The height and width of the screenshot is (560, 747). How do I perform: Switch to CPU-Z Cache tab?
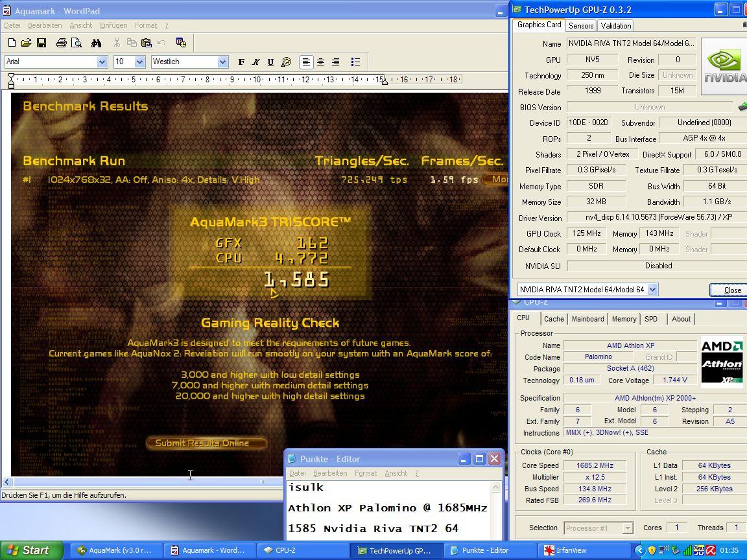[554, 319]
